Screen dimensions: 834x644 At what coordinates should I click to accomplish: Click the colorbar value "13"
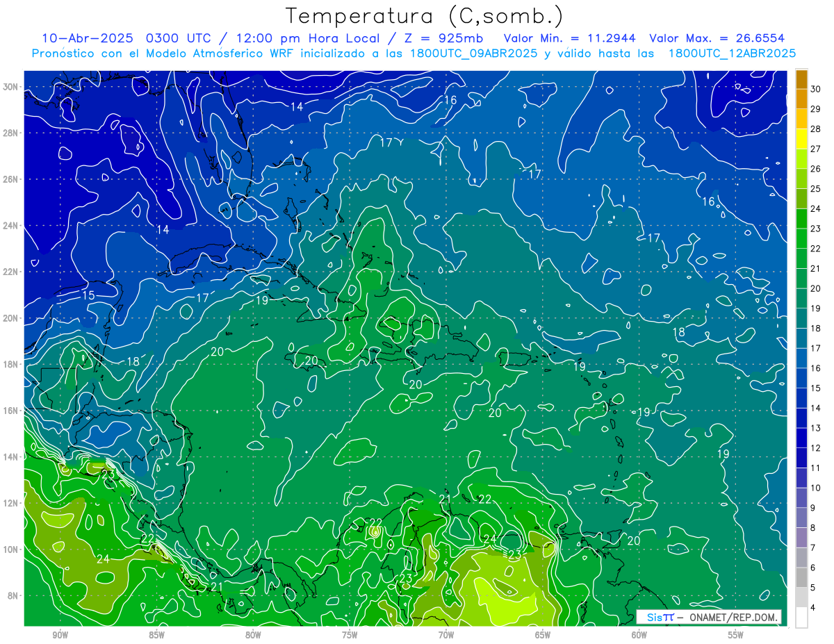click(x=816, y=428)
